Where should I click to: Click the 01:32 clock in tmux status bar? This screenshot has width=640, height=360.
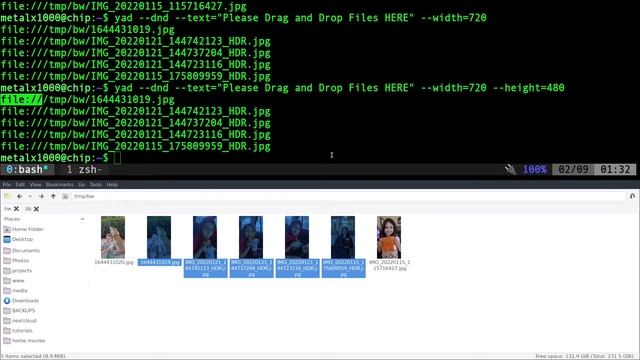[615, 169]
